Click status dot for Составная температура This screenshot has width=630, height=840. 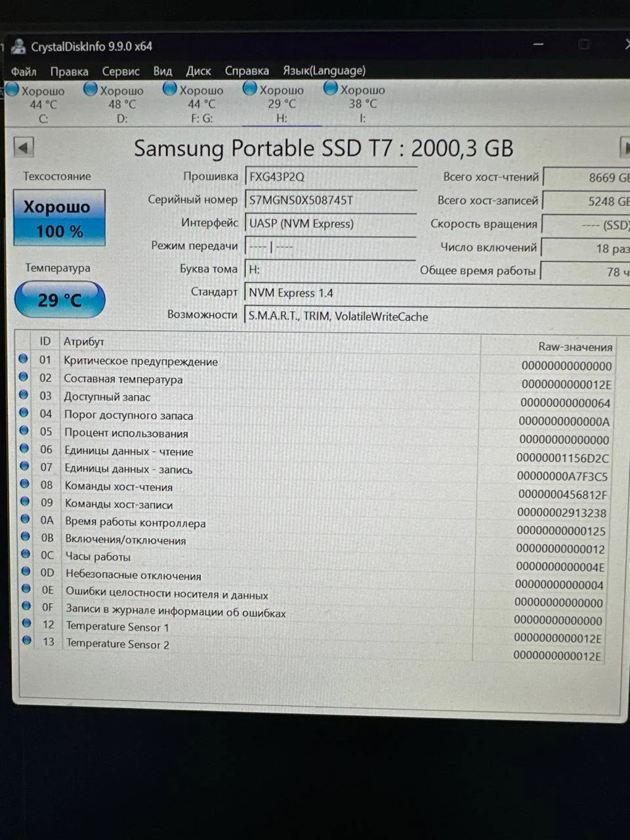pos(24,377)
